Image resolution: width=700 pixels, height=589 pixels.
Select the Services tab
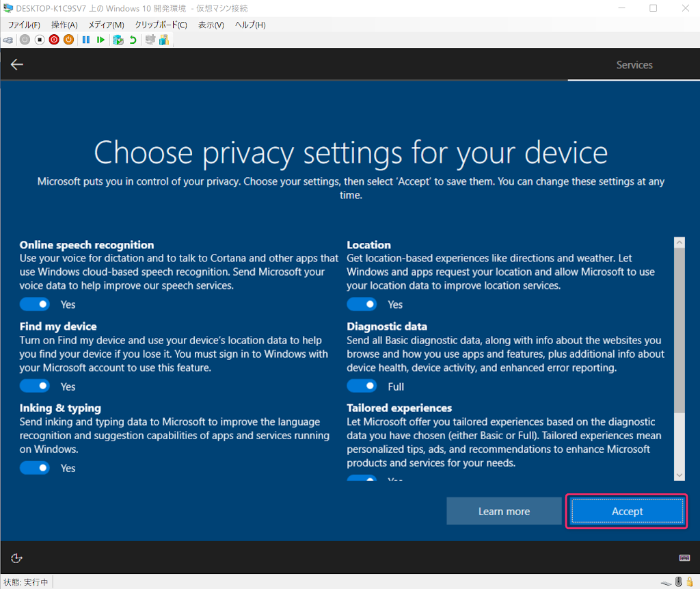coord(634,65)
